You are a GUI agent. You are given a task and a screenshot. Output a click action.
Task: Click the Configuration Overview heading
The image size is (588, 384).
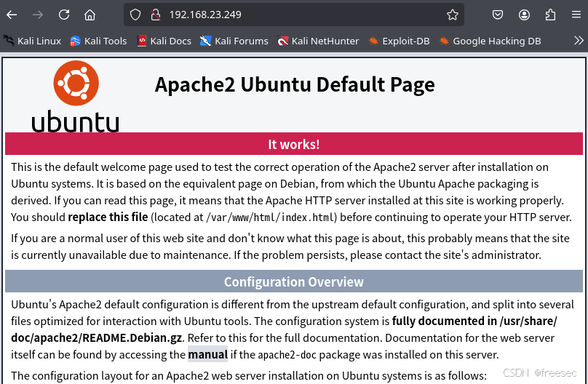[x=293, y=281]
